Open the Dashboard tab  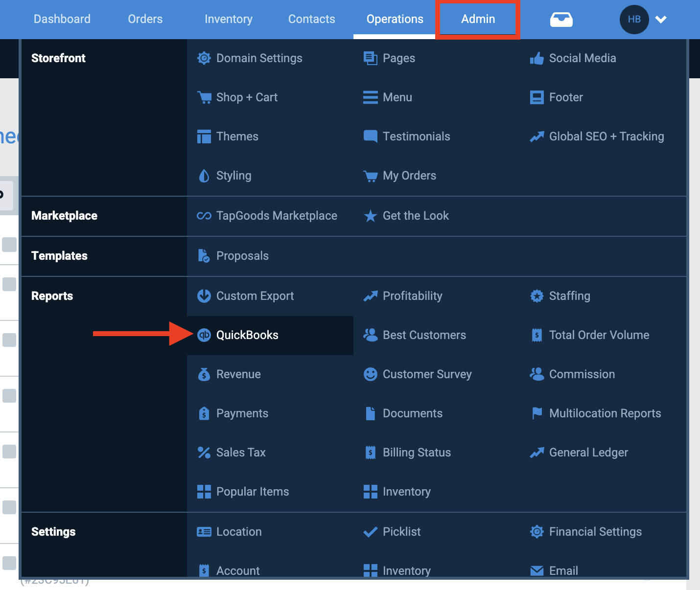pyautogui.click(x=62, y=19)
